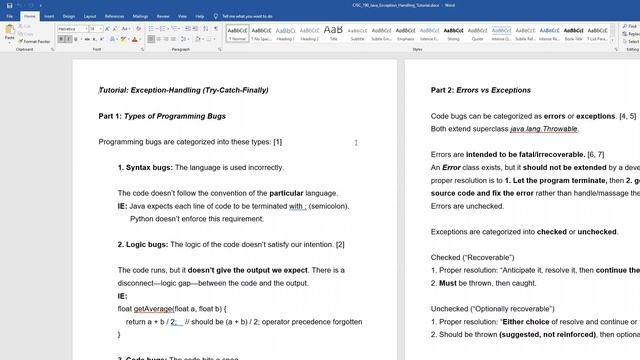
Task: Align the paragraph text right
Action: (166, 39)
